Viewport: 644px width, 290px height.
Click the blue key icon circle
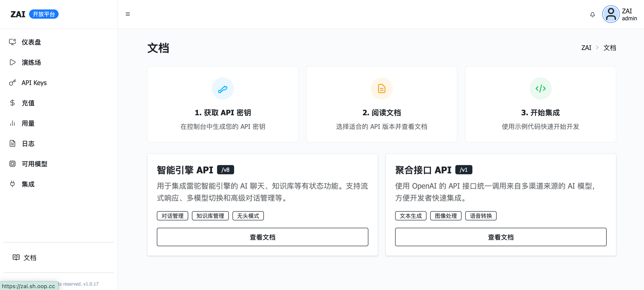tap(223, 89)
